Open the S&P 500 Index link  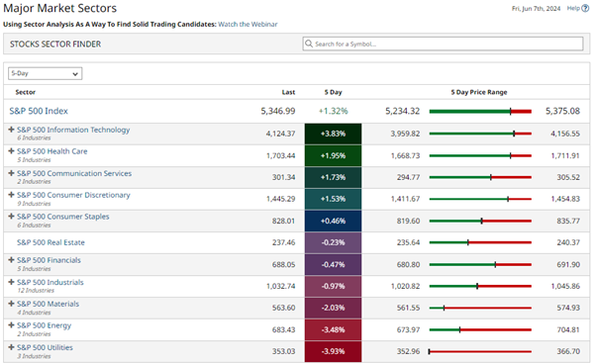point(39,111)
